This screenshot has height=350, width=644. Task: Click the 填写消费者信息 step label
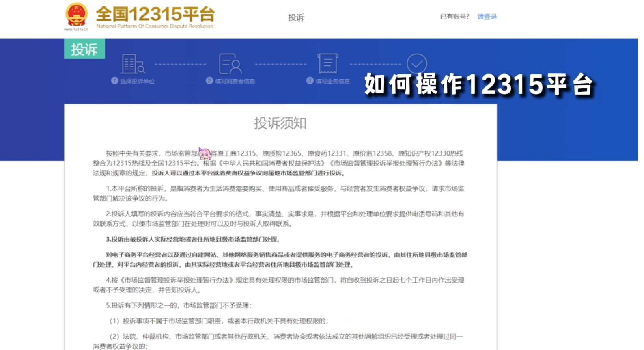click(235, 81)
